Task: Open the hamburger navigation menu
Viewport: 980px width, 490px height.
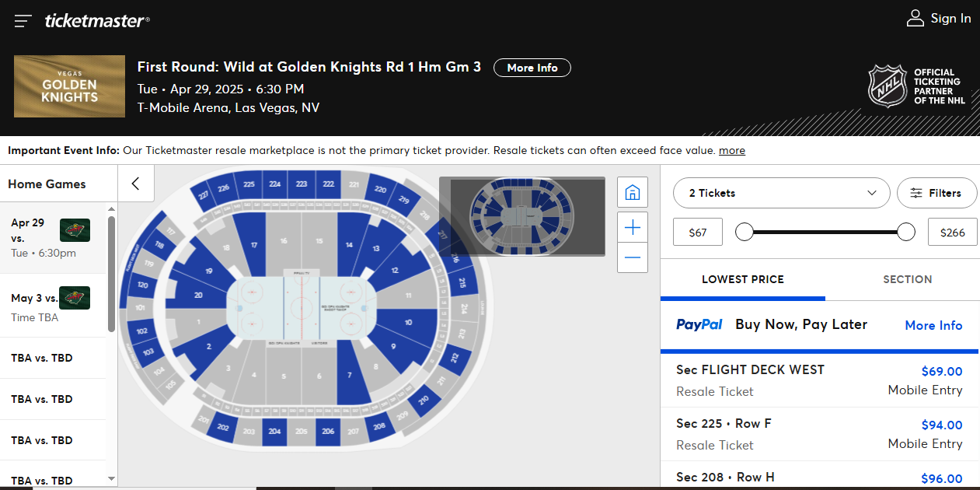Action: point(23,21)
